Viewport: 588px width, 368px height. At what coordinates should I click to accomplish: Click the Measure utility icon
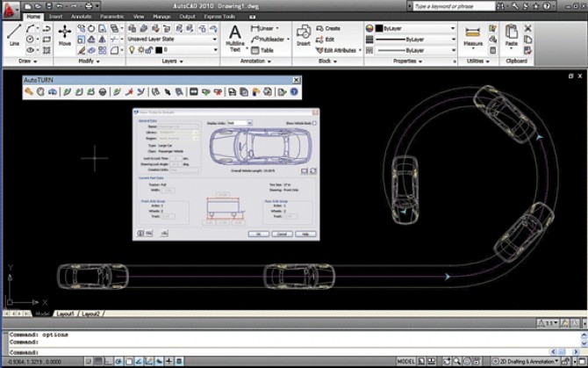coord(472,35)
